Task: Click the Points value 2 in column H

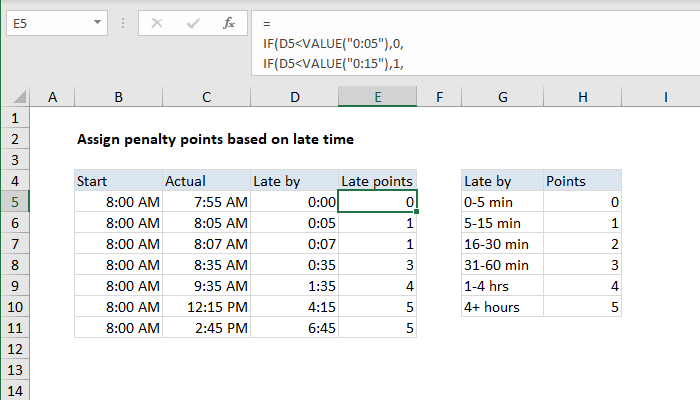Action: tap(583, 244)
